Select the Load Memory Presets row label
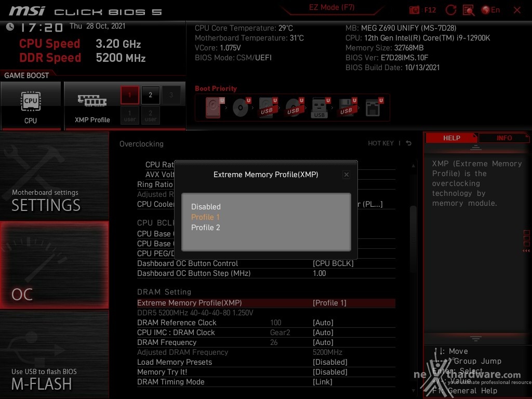 tap(175, 362)
